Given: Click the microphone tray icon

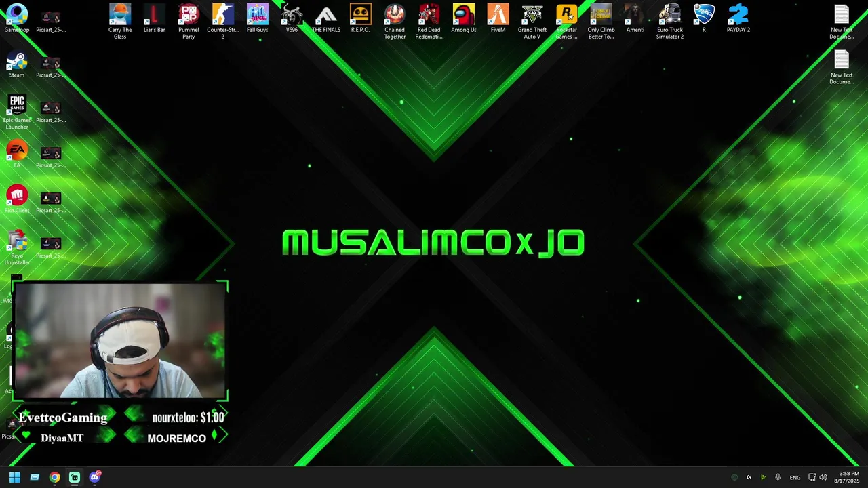Looking at the screenshot, I should click(778, 477).
